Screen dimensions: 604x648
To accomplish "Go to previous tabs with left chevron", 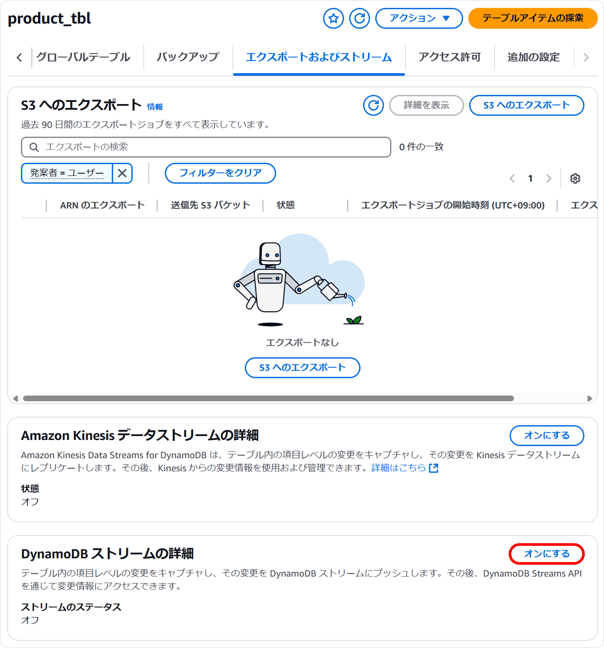I will point(19,57).
